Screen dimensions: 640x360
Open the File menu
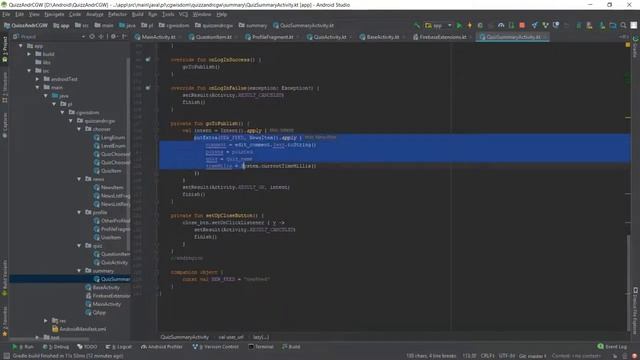tap(6, 14)
